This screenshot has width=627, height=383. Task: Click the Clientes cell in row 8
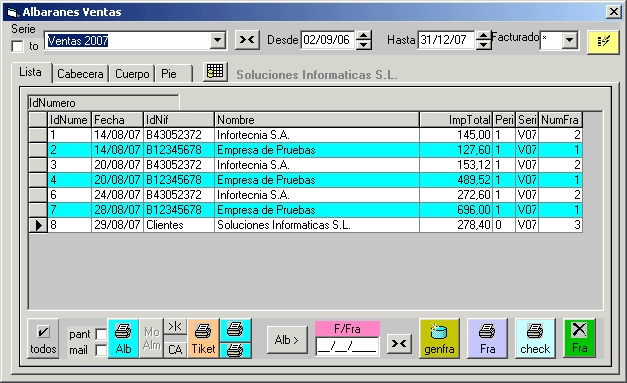click(x=179, y=225)
